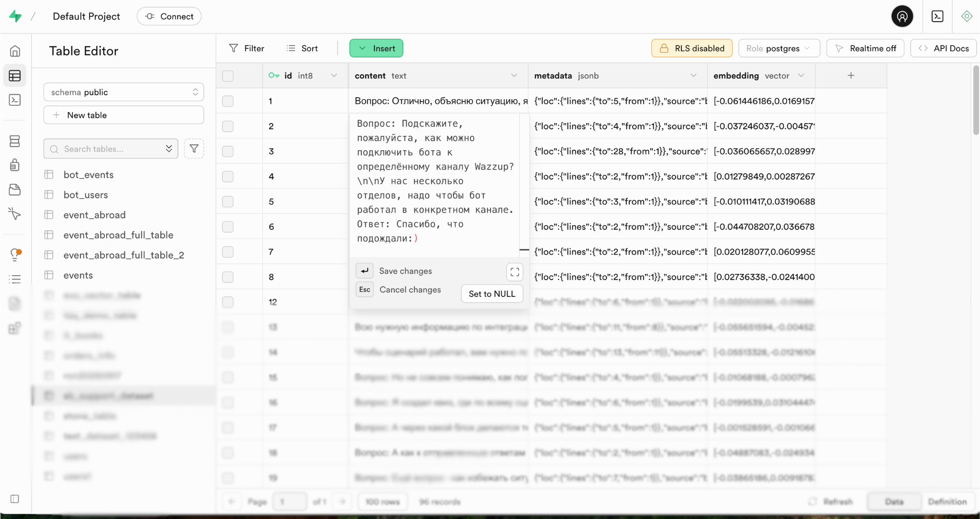Click the green Insert button
The width and height of the screenshot is (980, 519).
[376, 48]
